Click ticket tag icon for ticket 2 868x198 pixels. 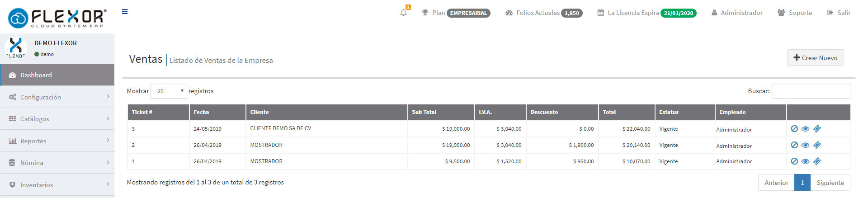817,145
